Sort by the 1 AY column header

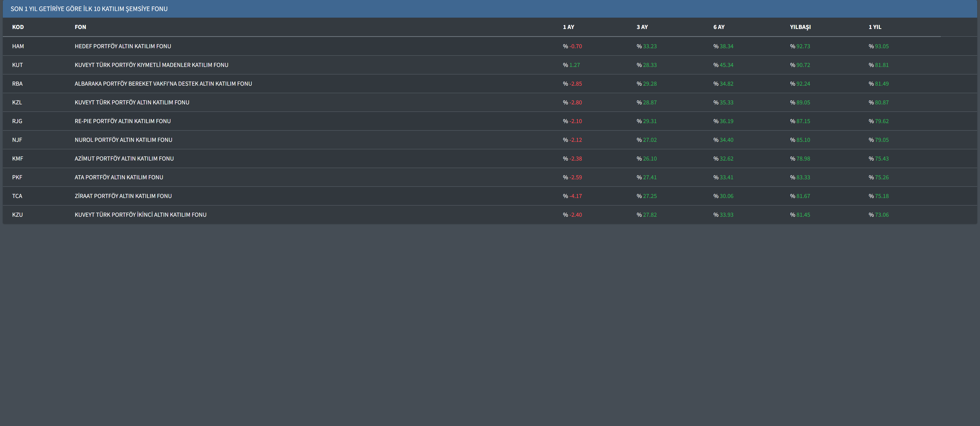[x=568, y=27]
